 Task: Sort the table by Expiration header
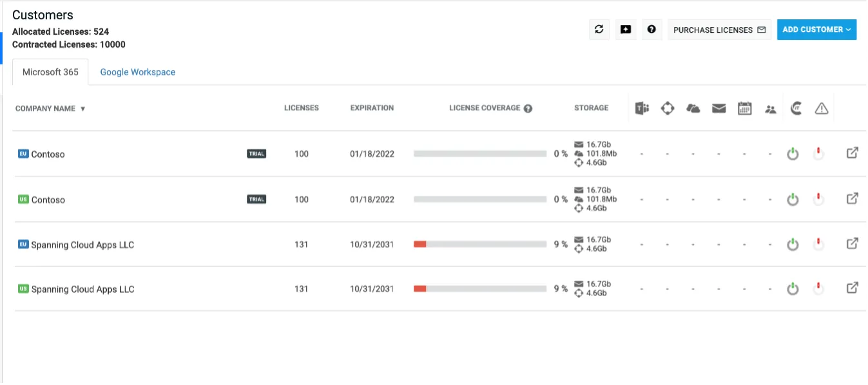pos(372,108)
